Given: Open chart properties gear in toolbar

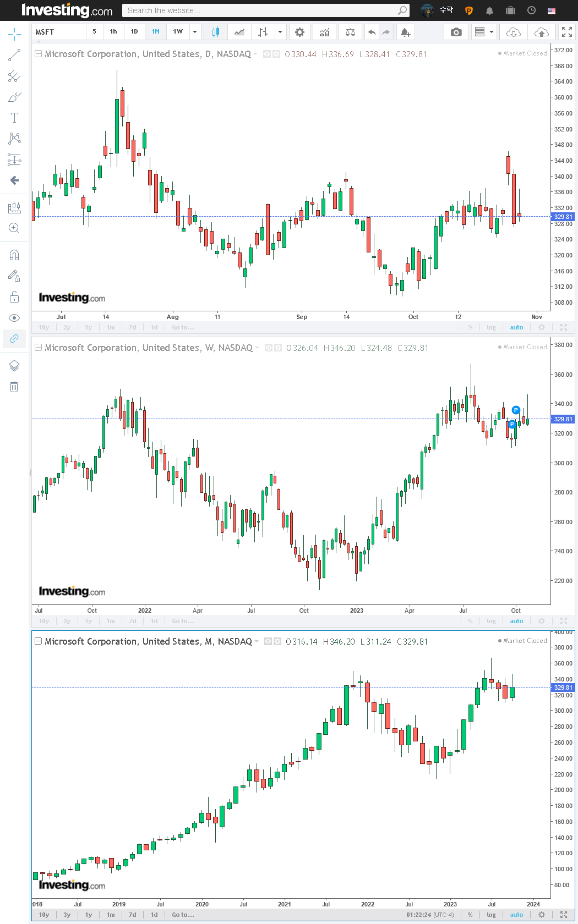Looking at the screenshot, I should tap(299, 32).
